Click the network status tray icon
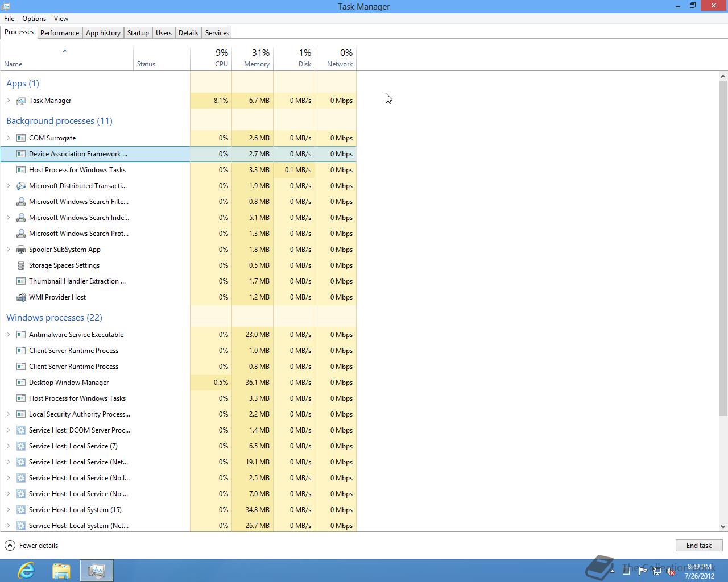 657,571
